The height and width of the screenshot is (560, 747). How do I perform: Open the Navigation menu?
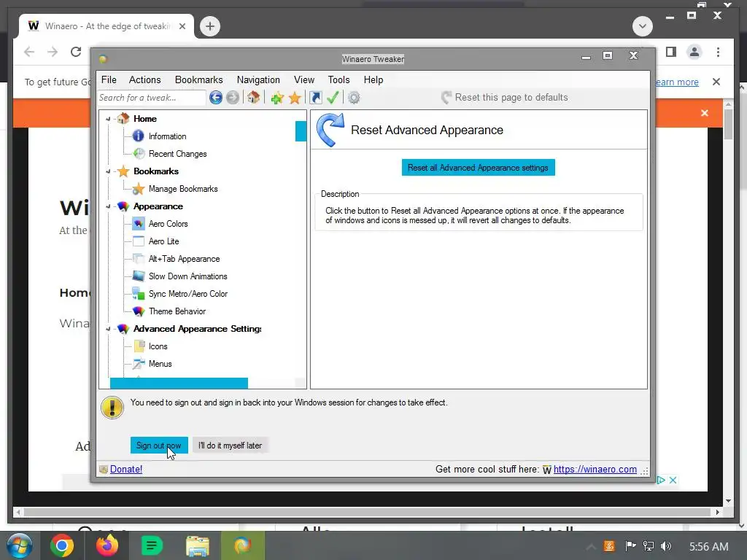[x=258, y=80]
